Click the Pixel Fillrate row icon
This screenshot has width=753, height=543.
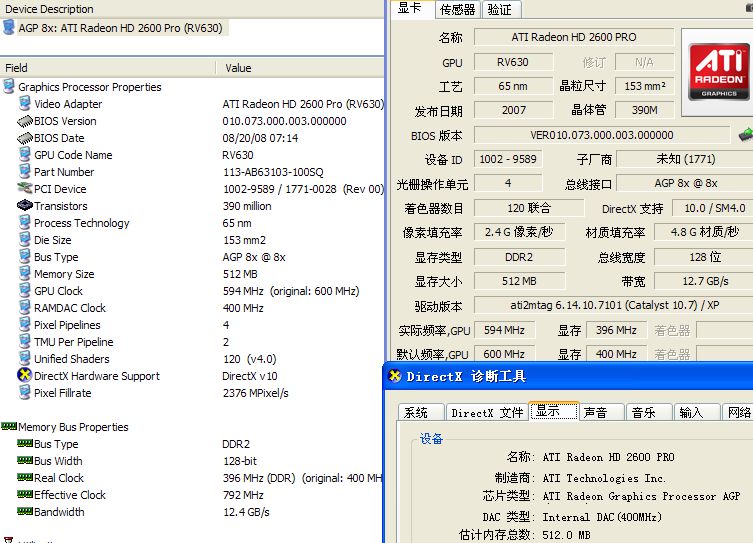pyautogui.click(x=24, y=392)
